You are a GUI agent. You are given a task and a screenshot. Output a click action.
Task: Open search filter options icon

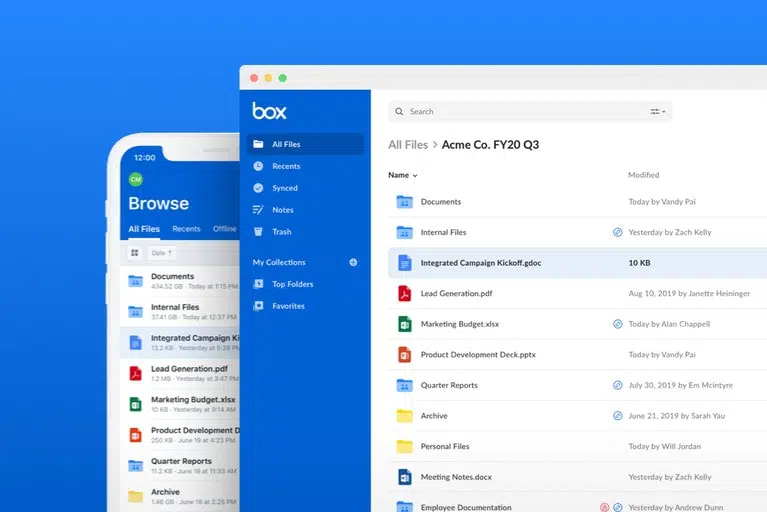pyautogui.click(x=657, y=112)
